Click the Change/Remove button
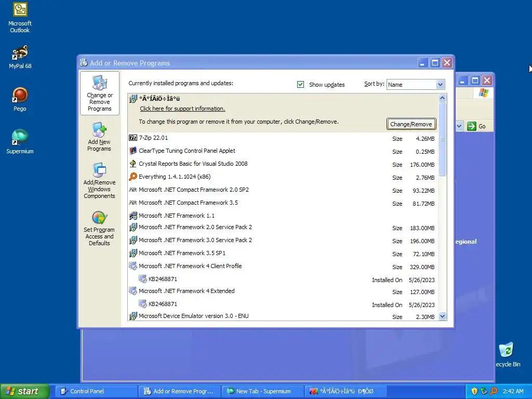The image size is (532, 399). [x=411, y=124]
